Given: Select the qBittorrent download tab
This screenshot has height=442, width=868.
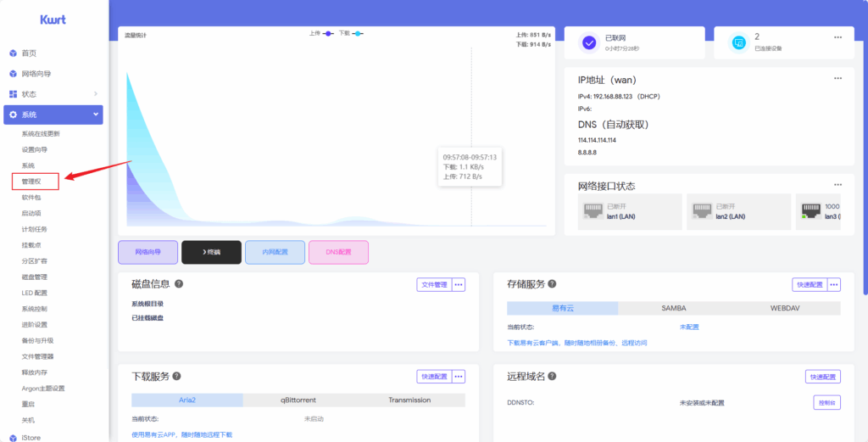Looking at the screenshot, I should pos(298,400).
